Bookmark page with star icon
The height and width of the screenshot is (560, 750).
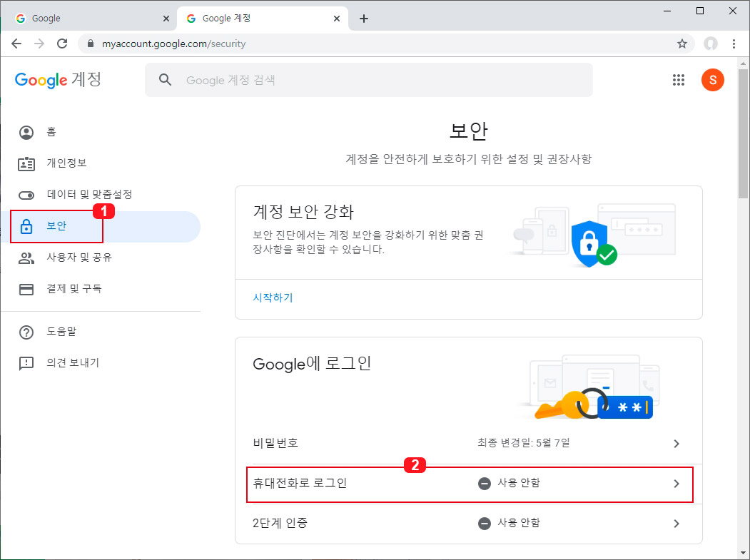point(682,44)
